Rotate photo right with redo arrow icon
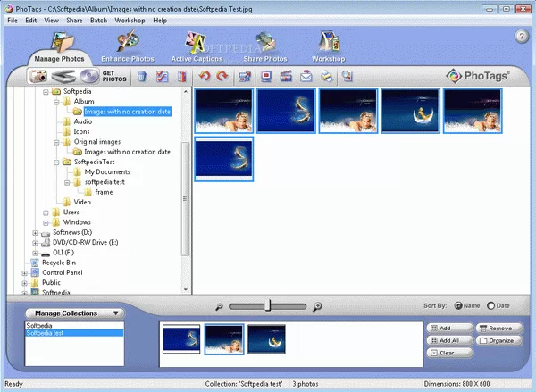This screenshot has height=392, width=536. [x=222, y=77]
